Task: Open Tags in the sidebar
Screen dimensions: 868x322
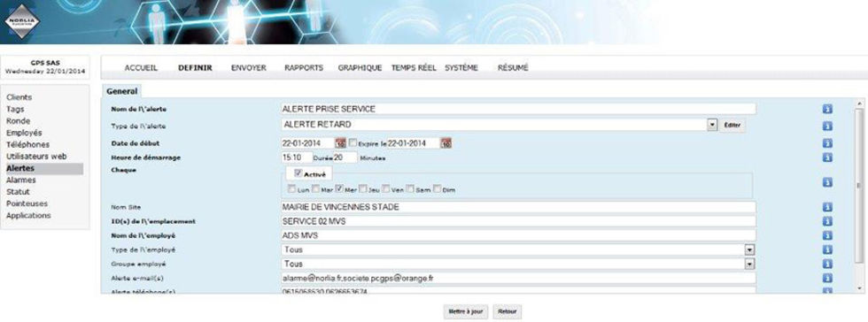Action: 15,109
